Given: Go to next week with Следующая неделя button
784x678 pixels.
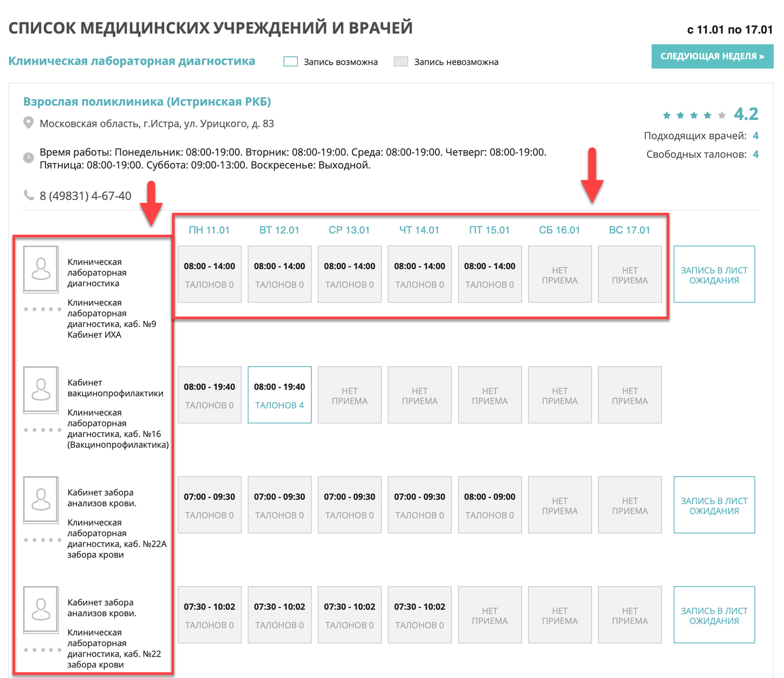Looking at the screenshot, I should (712, 56).
